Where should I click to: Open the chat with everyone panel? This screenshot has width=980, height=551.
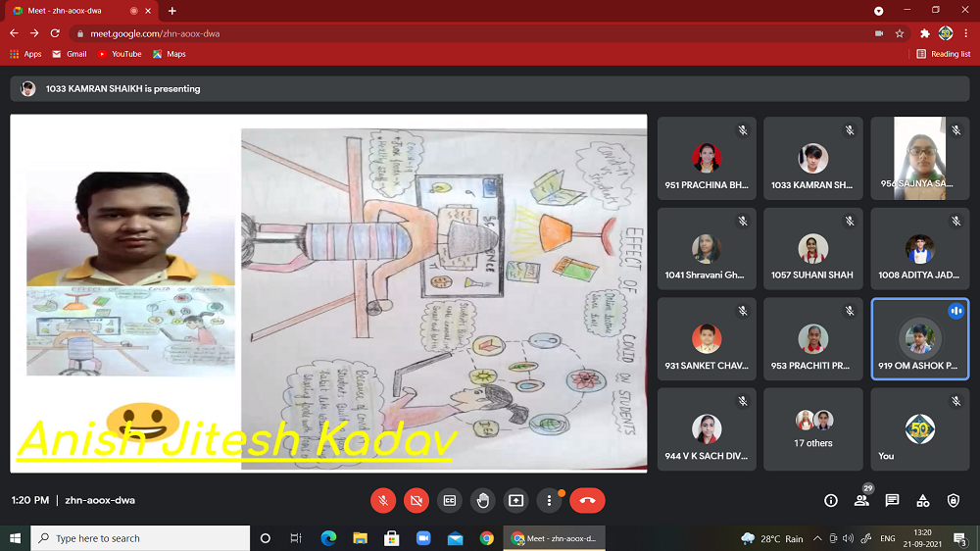click(892, 500)
